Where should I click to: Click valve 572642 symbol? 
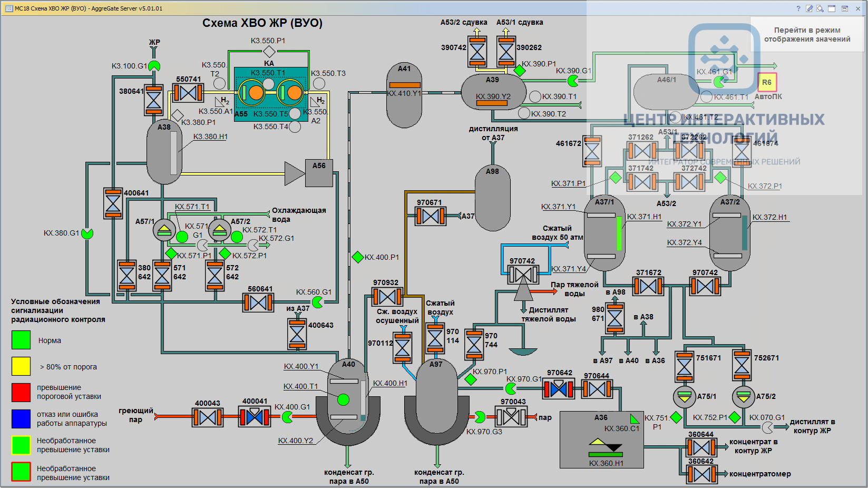[215, 275]
